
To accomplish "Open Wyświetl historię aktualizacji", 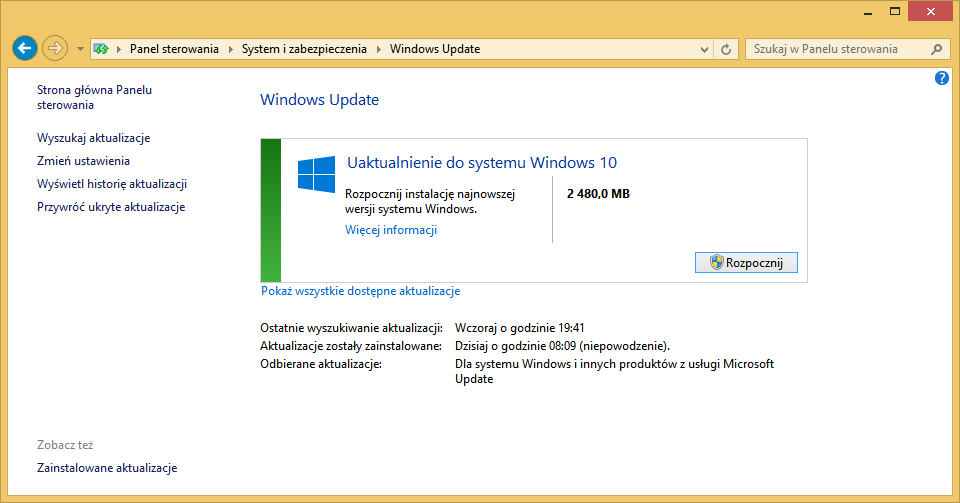I will click(112, 184).
